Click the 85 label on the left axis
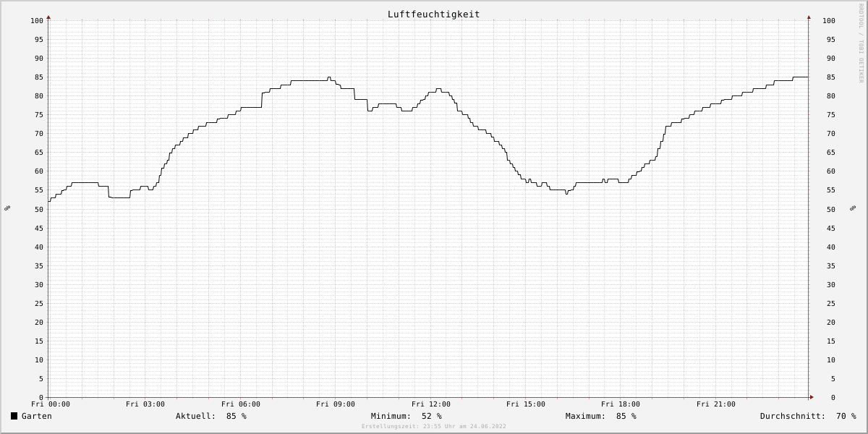The width and height of the screenshot is (868, 434). (x=39, y=77)
